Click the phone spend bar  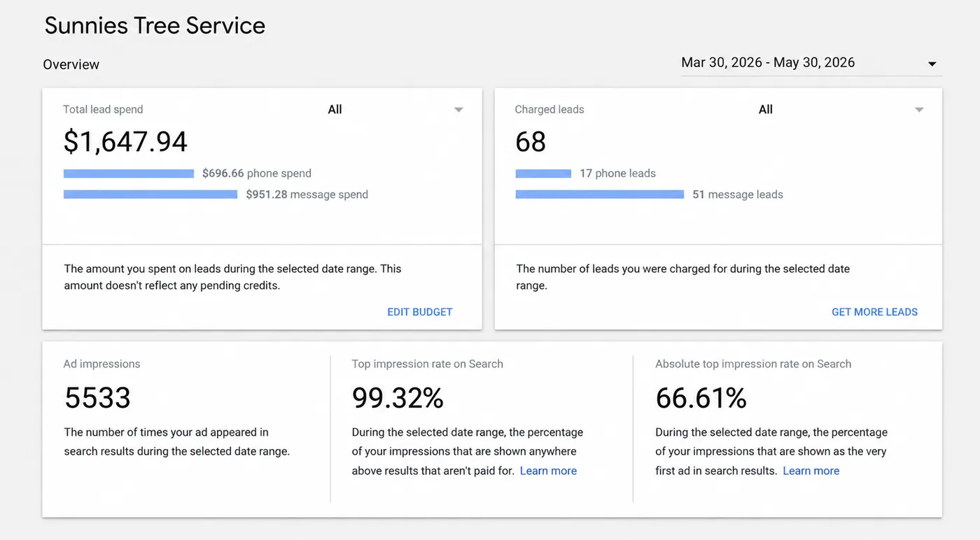pos(129,173)
